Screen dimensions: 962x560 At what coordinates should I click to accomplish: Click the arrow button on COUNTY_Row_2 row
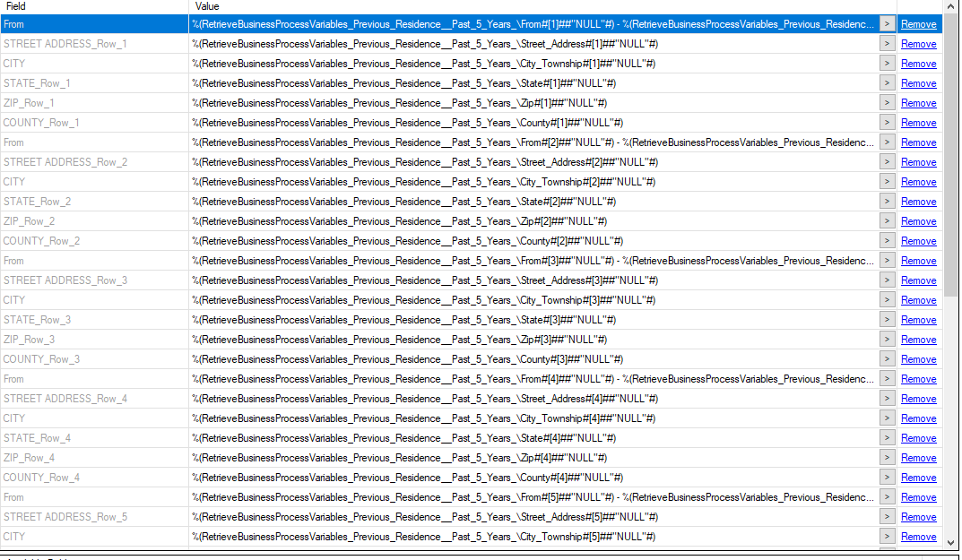click(x=888, y=240)
